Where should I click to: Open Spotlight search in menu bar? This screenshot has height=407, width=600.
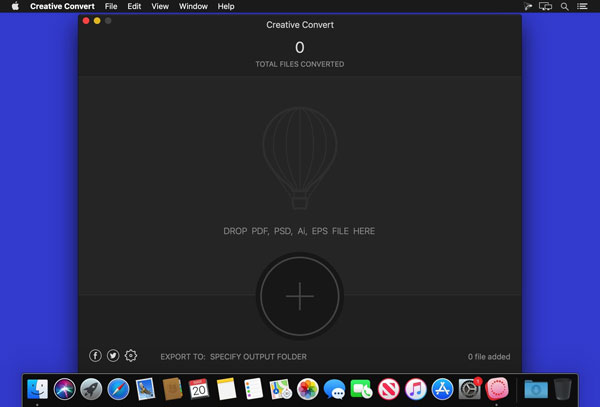(564, 7)
